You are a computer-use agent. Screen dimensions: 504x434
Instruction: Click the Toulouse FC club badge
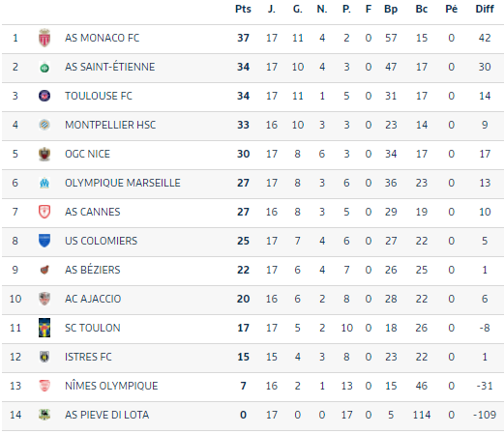[x=44, y=96]
